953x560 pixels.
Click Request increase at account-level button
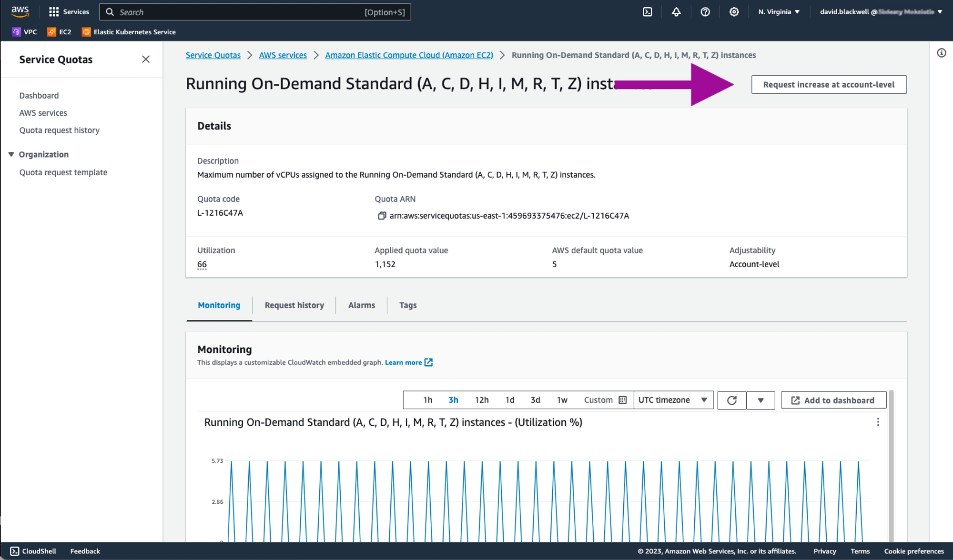click(829, 85)
